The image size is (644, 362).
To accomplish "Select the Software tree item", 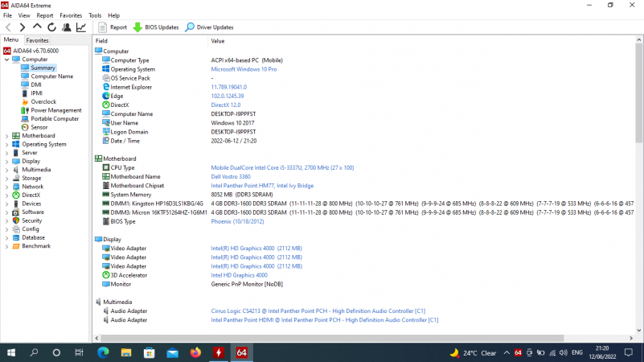I will click(33, 212).
